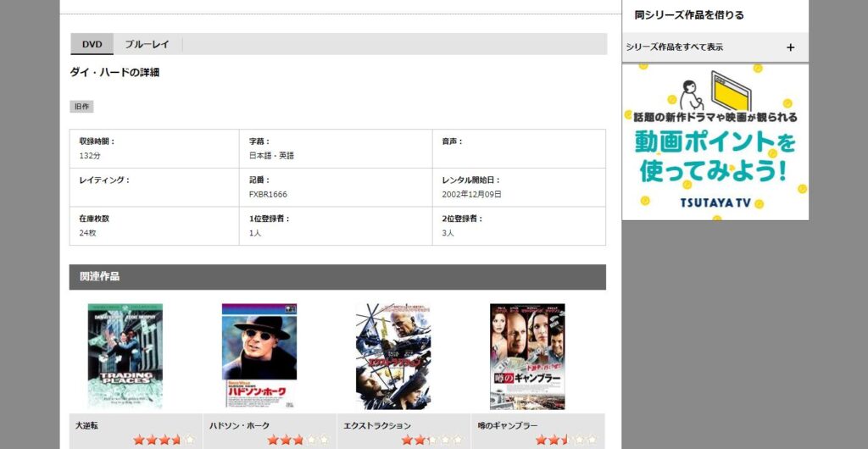Click the 旧作 badge

point(81,107)
